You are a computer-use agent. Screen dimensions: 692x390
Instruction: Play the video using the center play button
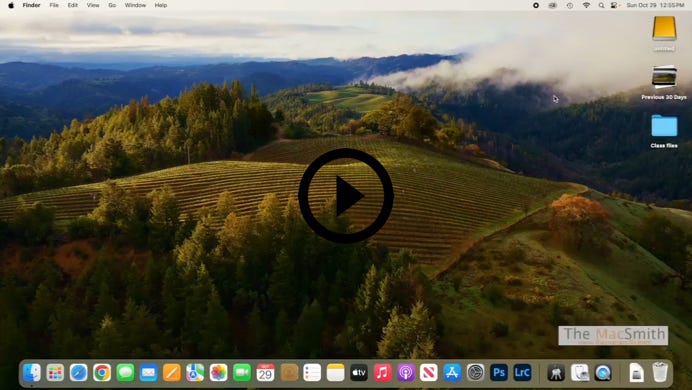pyautogui.click(x=346, y=195)
